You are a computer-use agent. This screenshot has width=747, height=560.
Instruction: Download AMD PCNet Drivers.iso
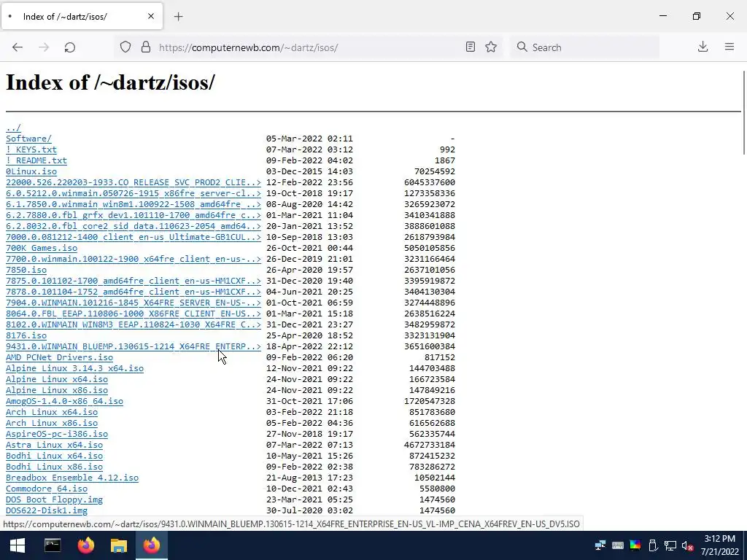[60, 357]
